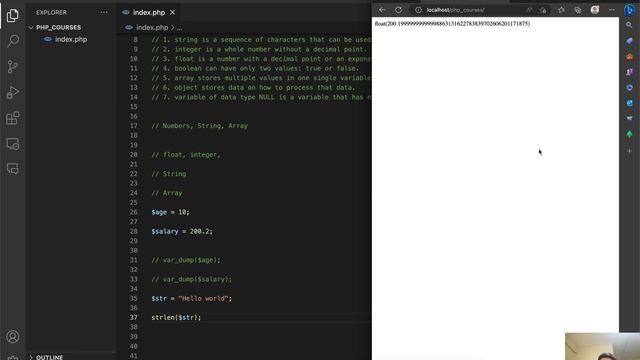Click the Read aloud icon in address bar
Screen dimensions: 640x360
click(x=529, y=10)
